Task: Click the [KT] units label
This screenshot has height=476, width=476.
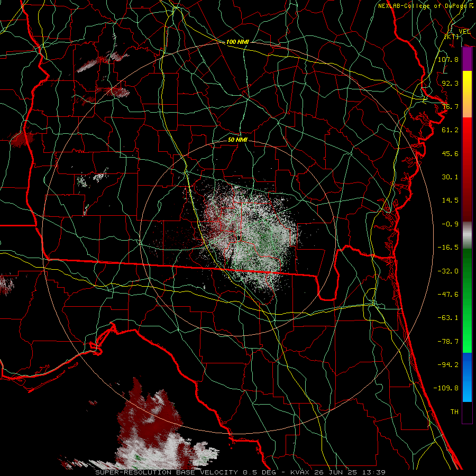Action: coord(452,36)
